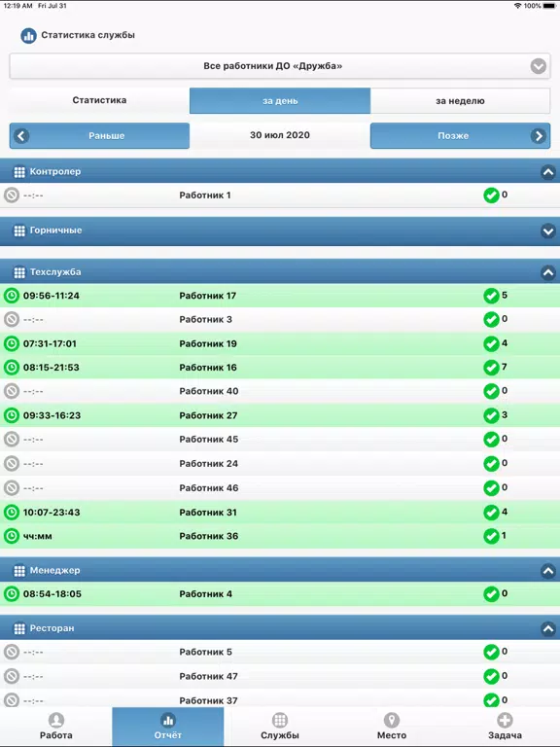Click the inactive grey icon for Работник 1
Viewport: 560px width, 747px height.
[12, 196]
